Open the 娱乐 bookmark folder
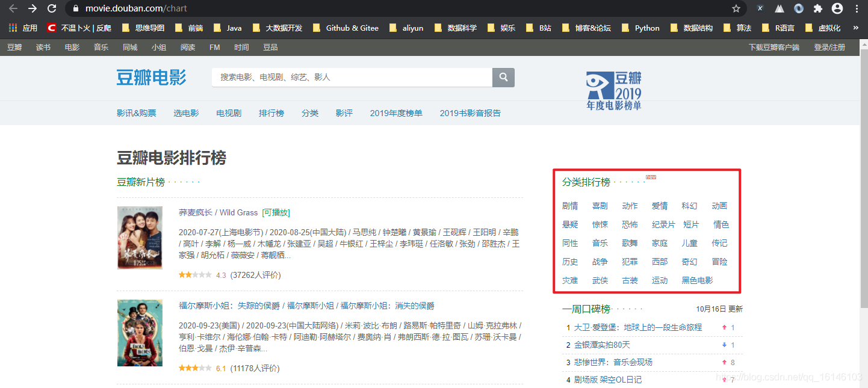Viewport: 868px width, 388px height. point(501,28)
